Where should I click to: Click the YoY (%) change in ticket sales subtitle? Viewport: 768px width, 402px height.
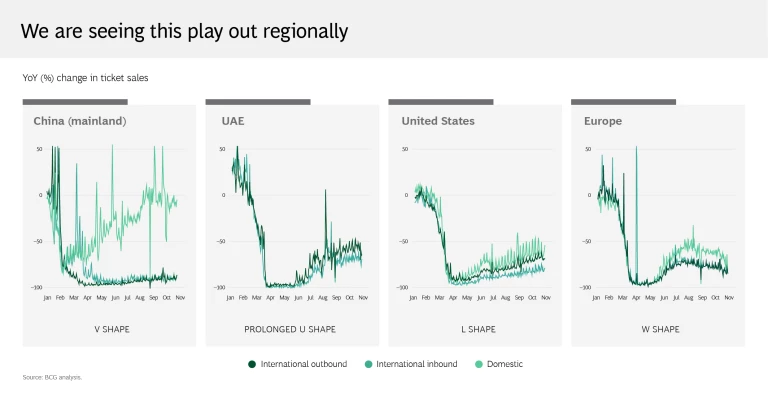[x=85, y=77]
